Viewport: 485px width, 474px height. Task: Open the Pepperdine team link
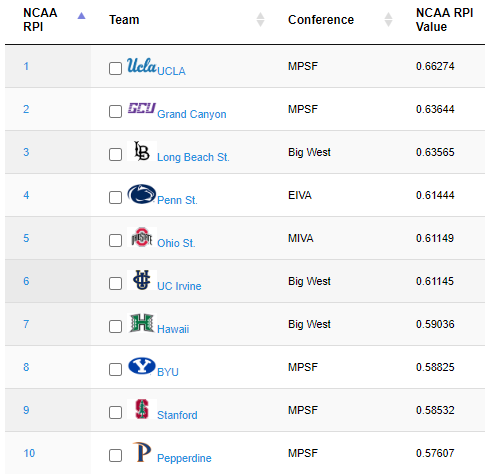pos(184,458)
